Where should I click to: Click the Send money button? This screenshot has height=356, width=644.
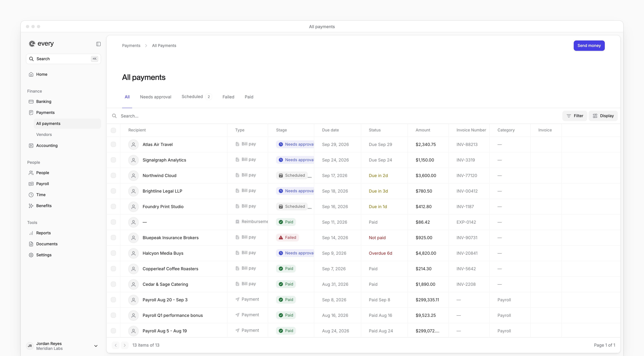tap(589, 46)
